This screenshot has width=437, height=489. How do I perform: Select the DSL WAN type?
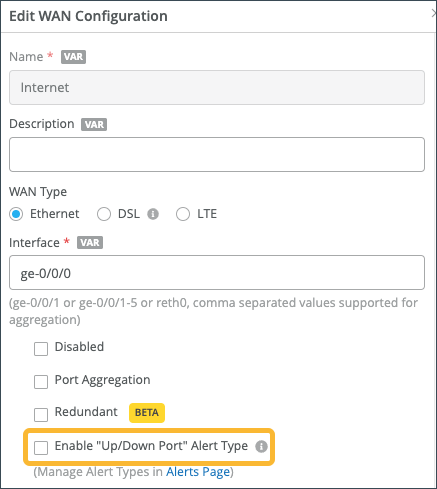click(104, 214)
